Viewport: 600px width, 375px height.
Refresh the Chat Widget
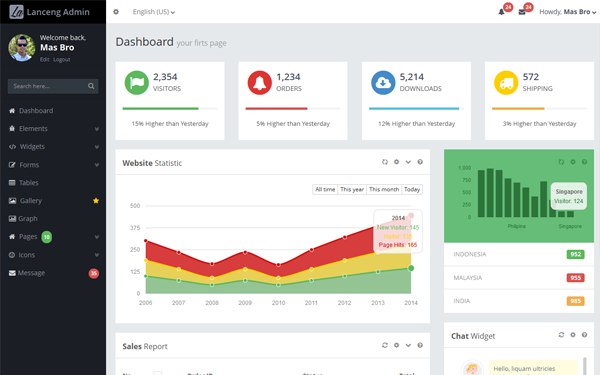click(561, 335)
